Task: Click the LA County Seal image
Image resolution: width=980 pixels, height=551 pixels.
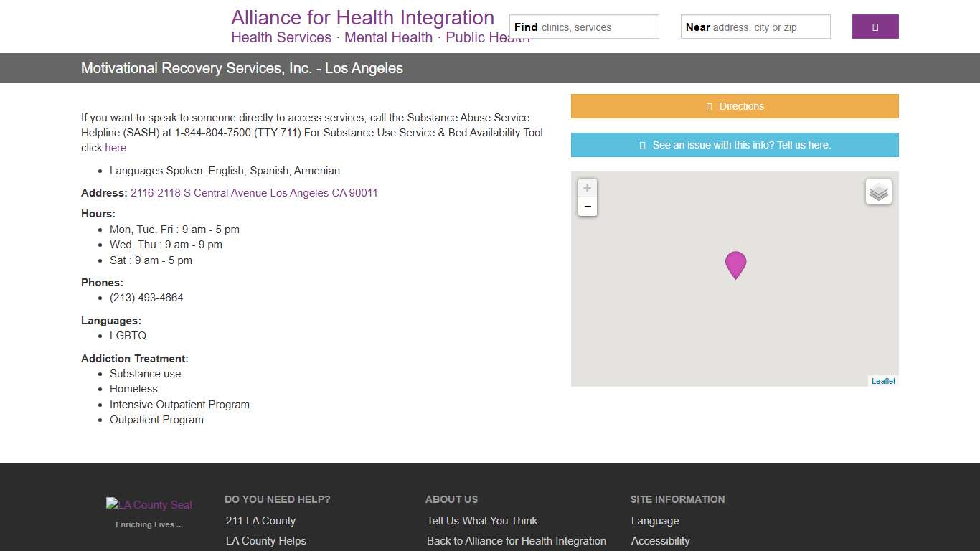Action: [149, 504]
